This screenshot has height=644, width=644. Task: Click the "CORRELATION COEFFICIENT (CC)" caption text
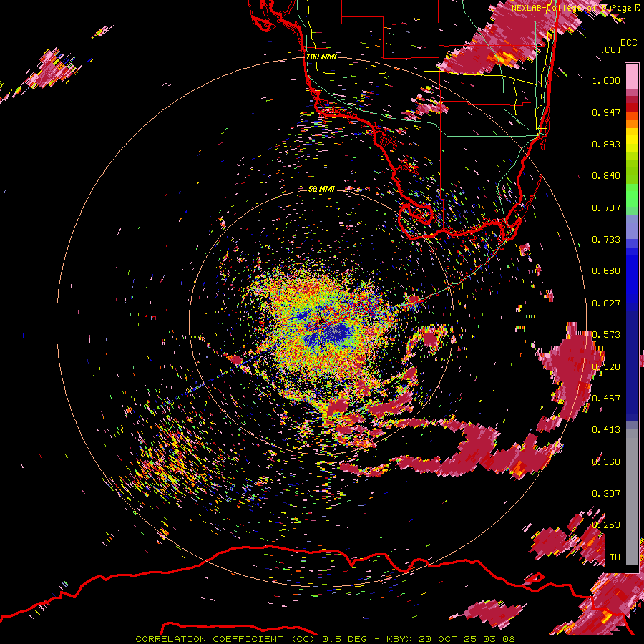(x=225, y=639)
